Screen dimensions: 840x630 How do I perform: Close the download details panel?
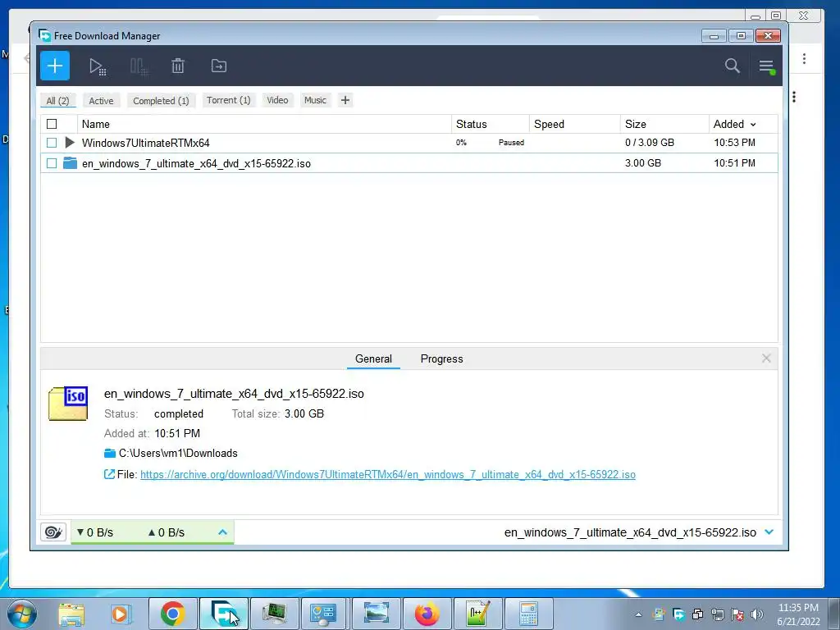[766, 358]
